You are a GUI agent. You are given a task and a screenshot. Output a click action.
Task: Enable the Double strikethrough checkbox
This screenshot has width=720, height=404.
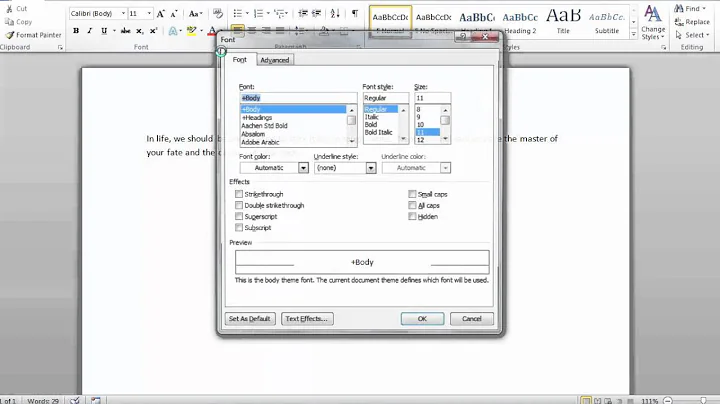[x=239, y=205]
